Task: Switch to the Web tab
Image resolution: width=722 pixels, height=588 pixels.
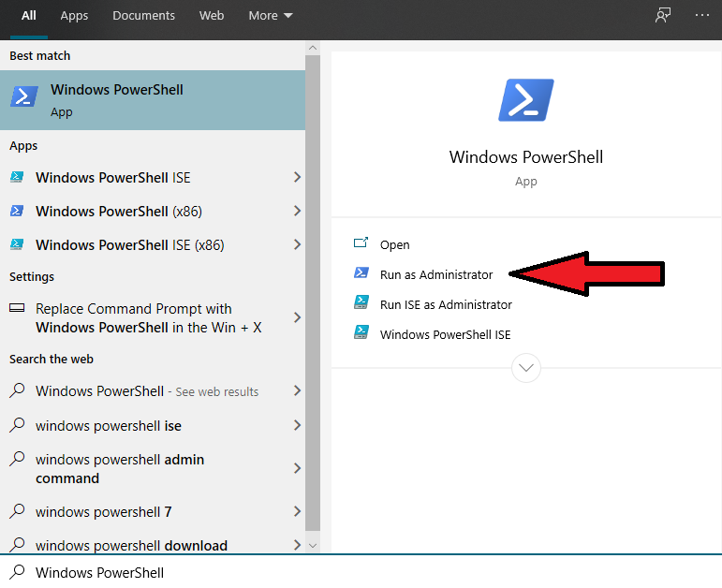Action: coord(212,16)
